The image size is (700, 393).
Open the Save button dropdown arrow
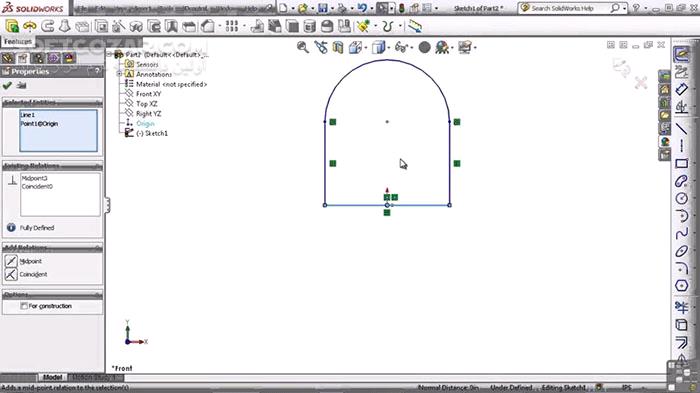332,8
